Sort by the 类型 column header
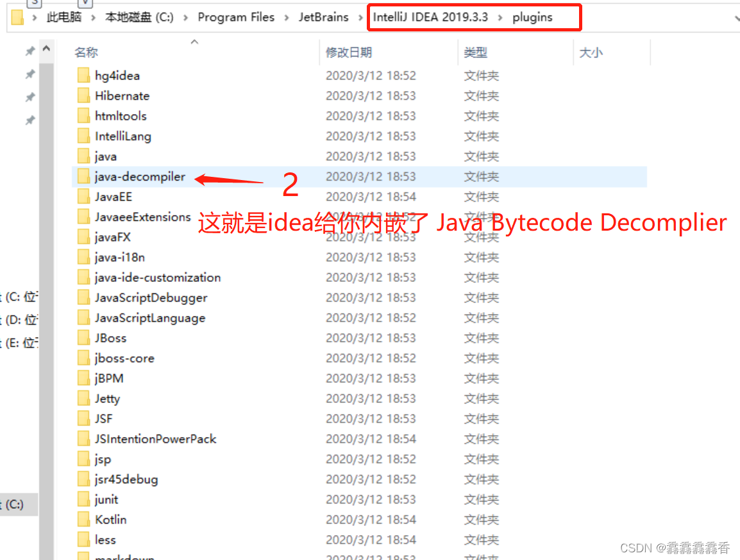Viewport: 740px width, 560px height. (475, 53)
